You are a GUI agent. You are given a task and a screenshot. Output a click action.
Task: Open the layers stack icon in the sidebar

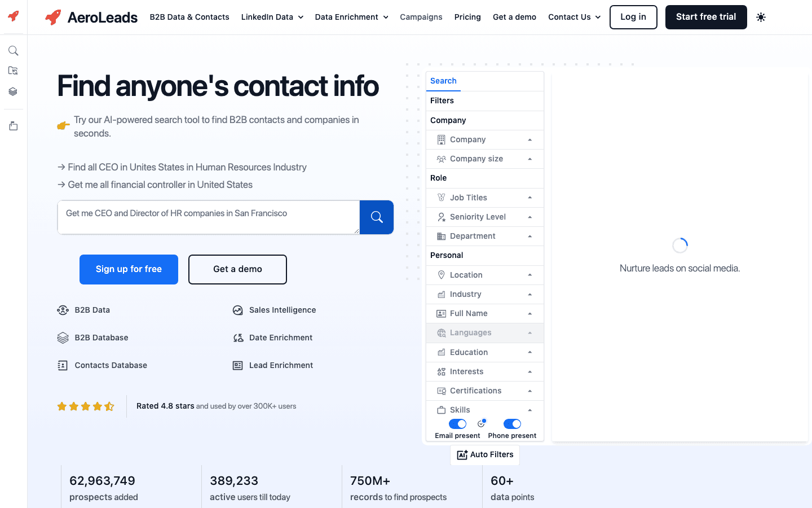(14, 91)
